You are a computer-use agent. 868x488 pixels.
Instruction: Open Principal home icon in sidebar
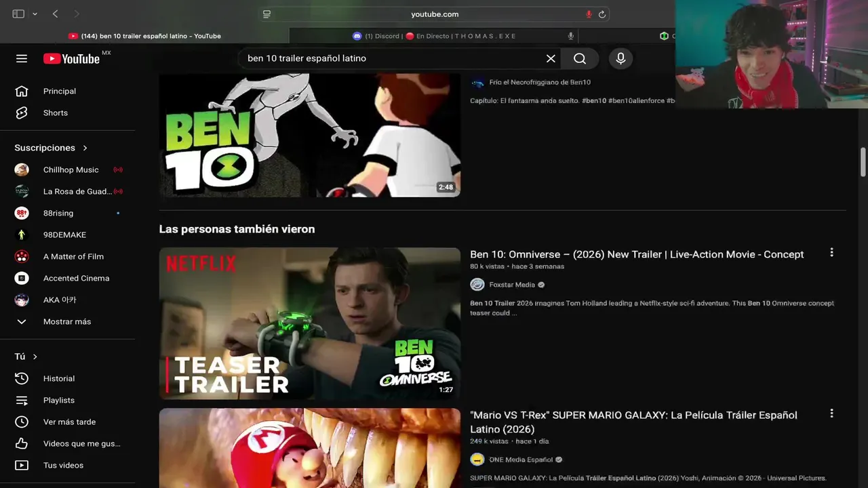22,91
